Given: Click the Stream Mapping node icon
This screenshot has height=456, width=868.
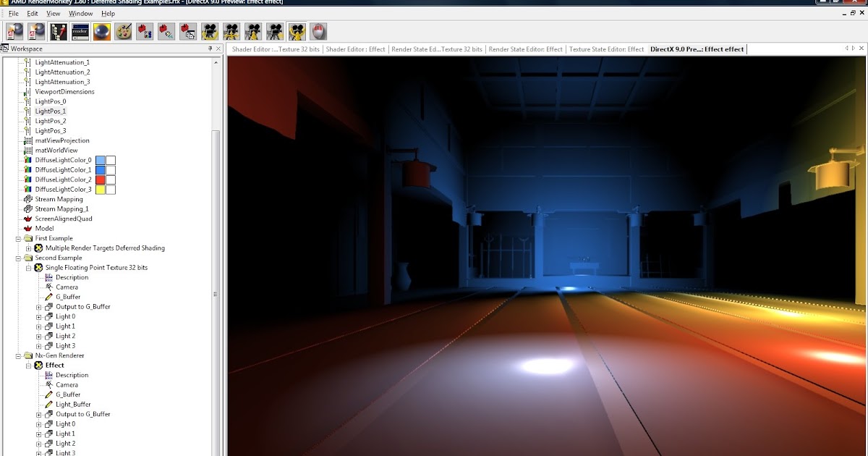Looking at the screenshot, I should coord(28,199).
